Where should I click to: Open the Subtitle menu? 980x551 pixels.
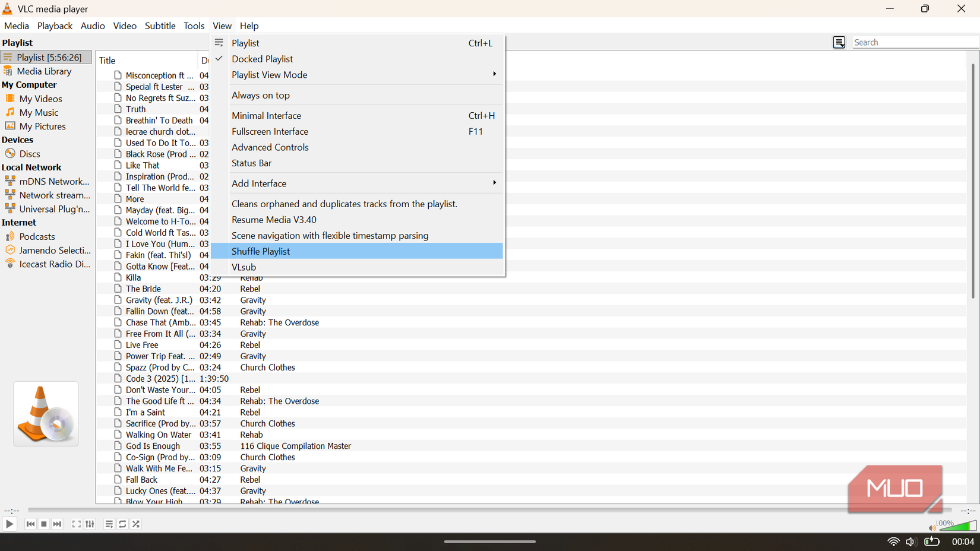(160, 26)
